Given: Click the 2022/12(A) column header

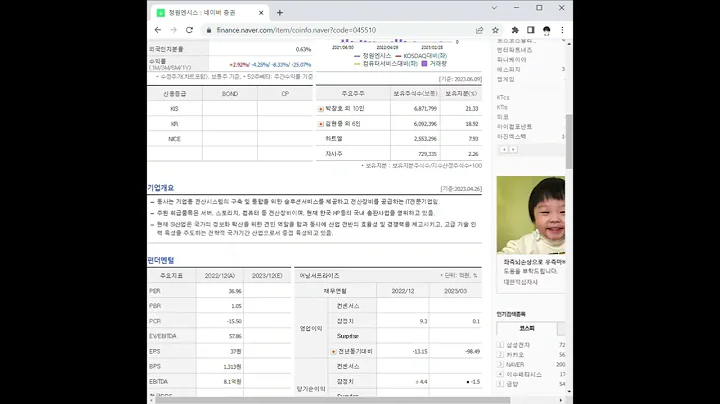Looking at the screenshot, I should [x=219, y=275].
